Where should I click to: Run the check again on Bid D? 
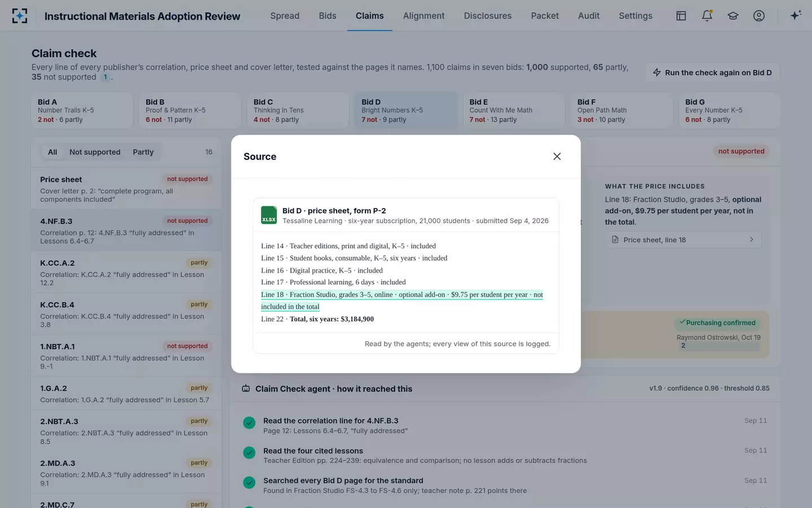712,72
